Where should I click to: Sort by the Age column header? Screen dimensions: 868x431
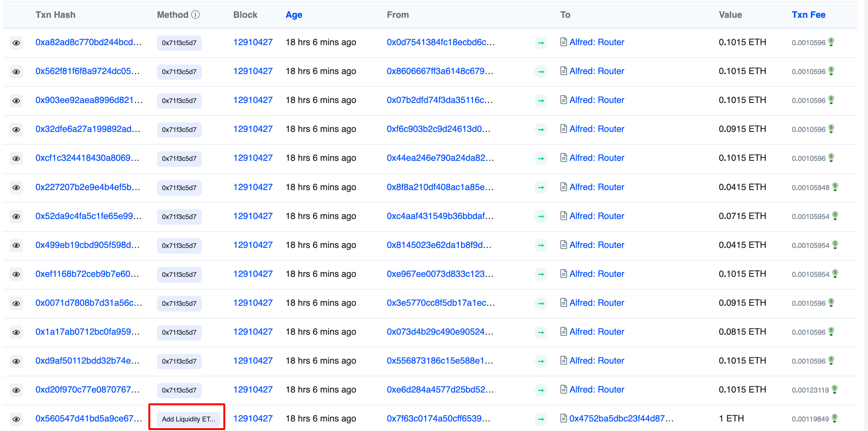pyautogui.click(x=294, y=15)
